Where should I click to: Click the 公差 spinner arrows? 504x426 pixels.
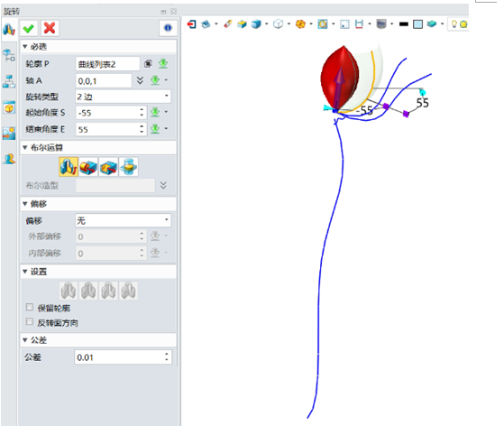[167, 357]
